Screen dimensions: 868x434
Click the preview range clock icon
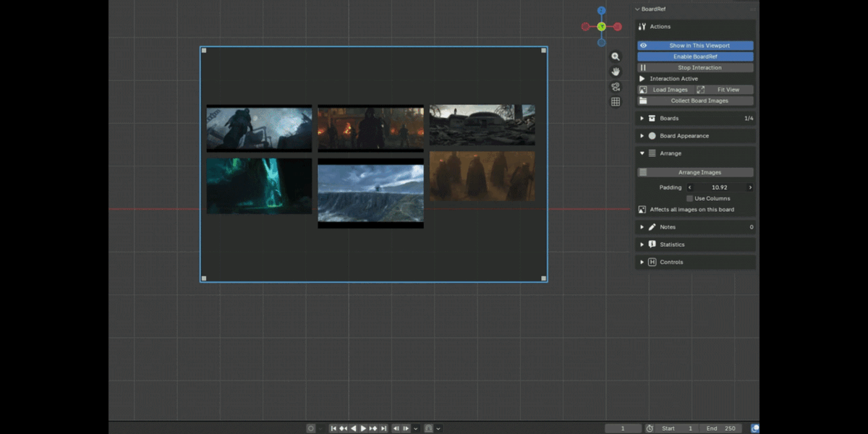pos(650,428)
